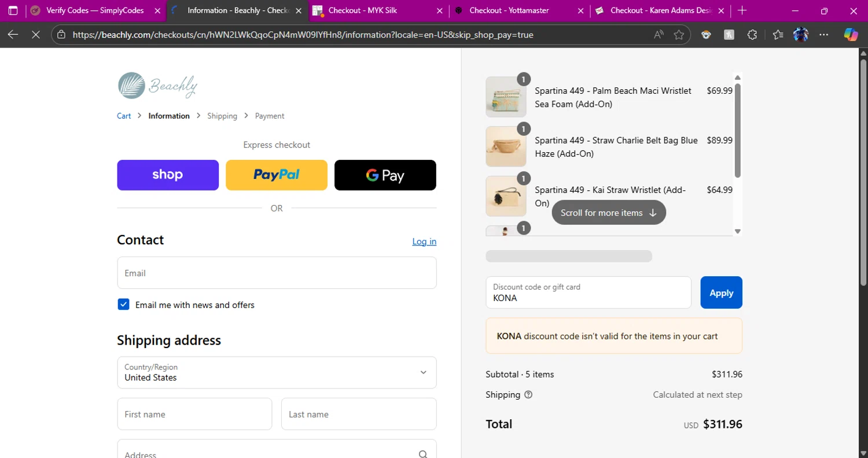The image size is (868, 458).
Task: Focus the Email input field
Action: click(277, 273)
